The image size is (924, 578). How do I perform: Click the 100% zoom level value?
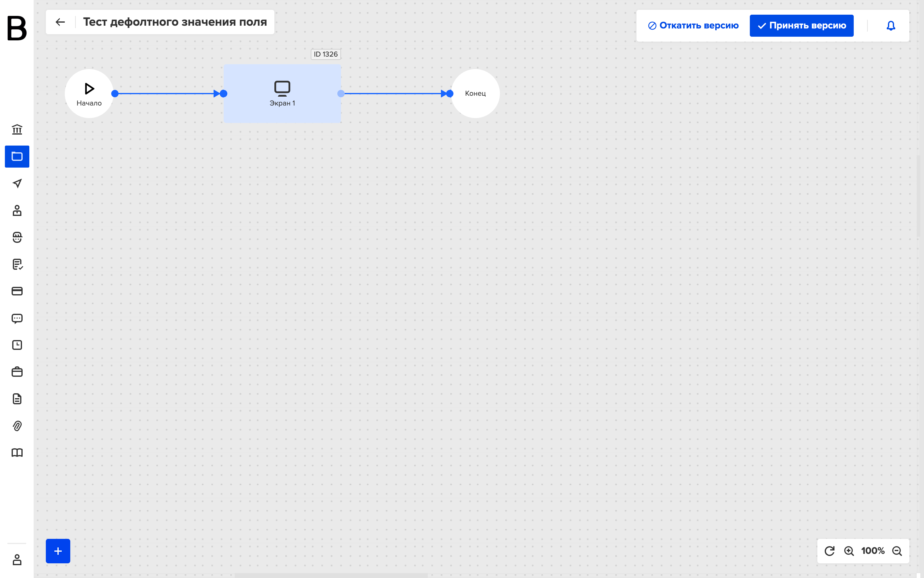[x=873, y=551]
